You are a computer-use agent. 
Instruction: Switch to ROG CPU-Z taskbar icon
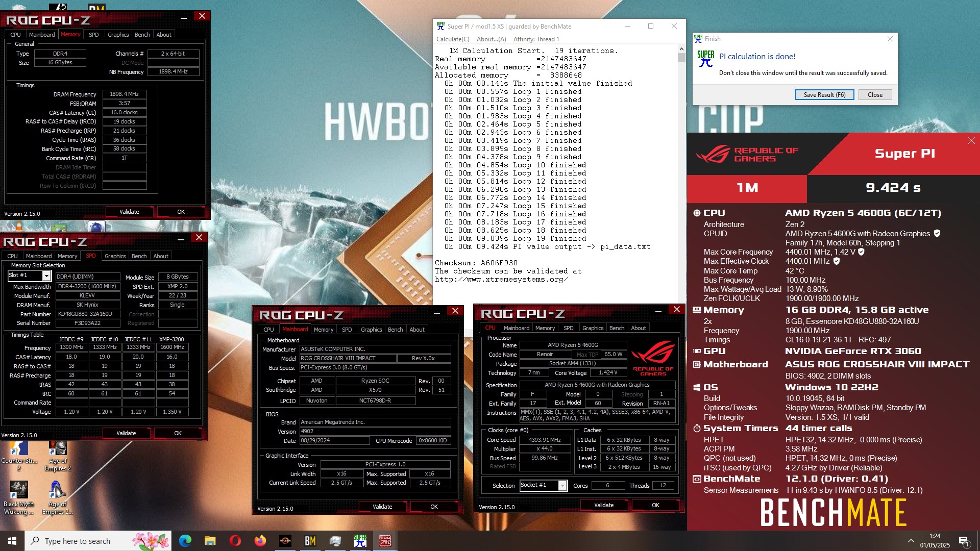[x=385, y=541]
